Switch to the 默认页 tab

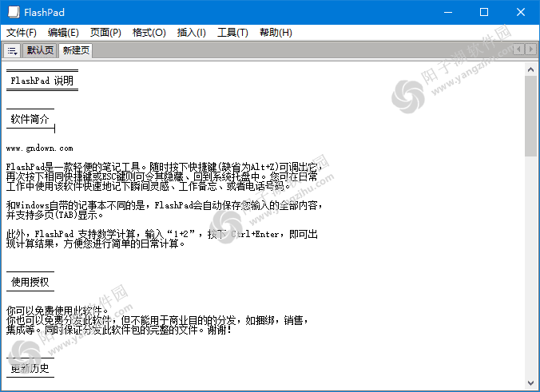pos(40,50)
